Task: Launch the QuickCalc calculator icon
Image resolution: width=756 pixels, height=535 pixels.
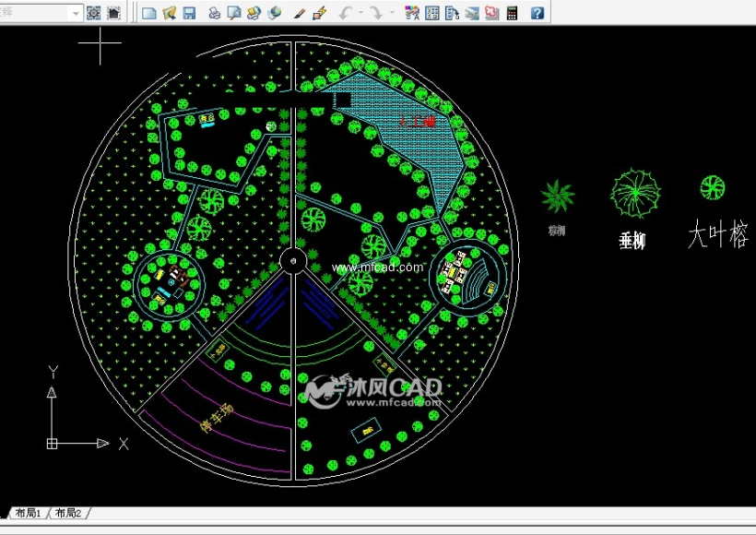Action: [x=513, y=13]
